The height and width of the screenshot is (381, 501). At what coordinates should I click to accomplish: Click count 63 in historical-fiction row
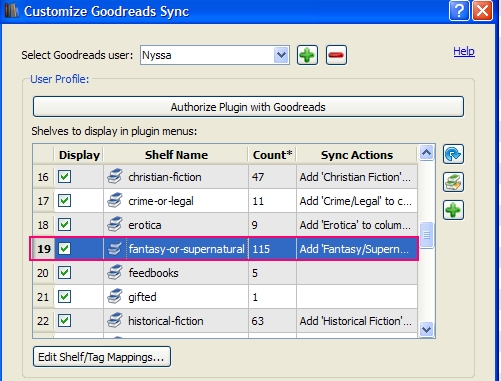[257, 321]
